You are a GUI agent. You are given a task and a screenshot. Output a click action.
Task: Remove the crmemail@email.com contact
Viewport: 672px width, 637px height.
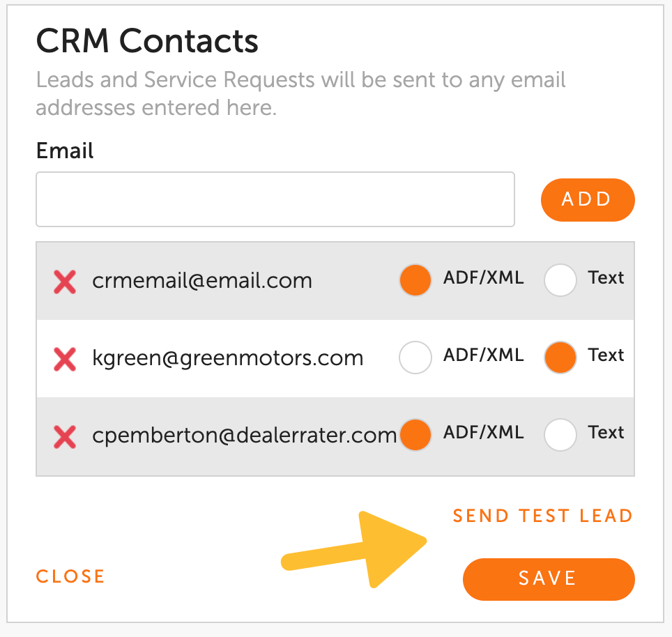tap(65, 282)
